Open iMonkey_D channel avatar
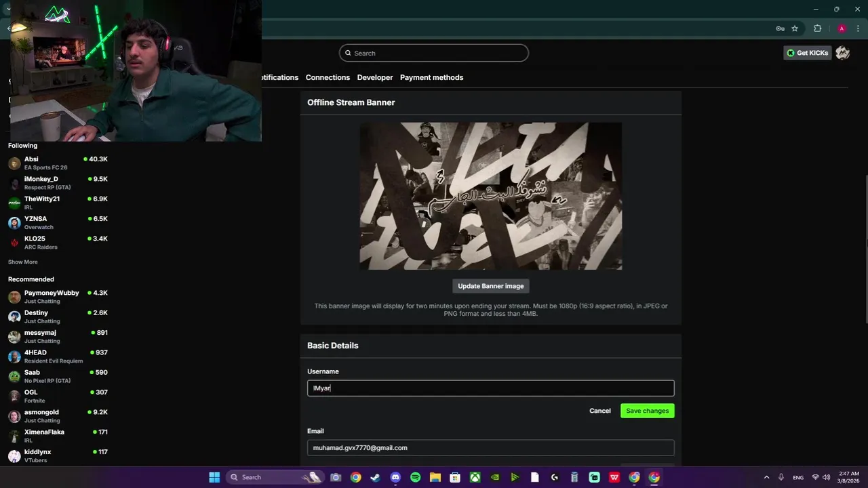This screenshot has width=868, height=488. 14,183
